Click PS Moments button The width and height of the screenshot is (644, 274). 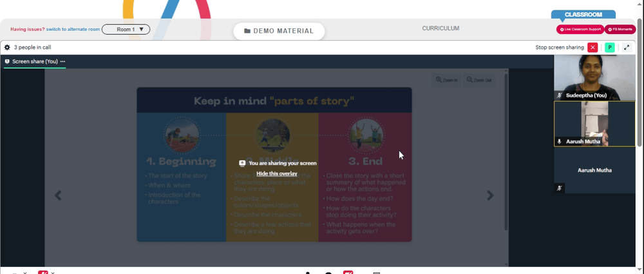pos(620,29)
